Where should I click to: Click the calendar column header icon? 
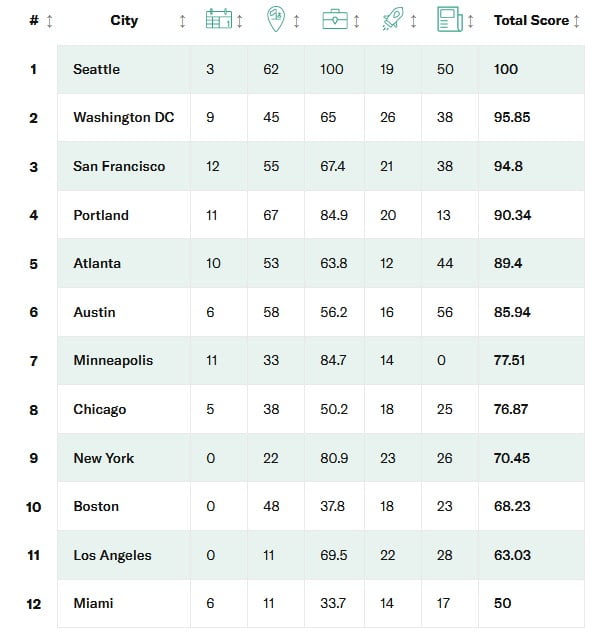tap(218, 20)
